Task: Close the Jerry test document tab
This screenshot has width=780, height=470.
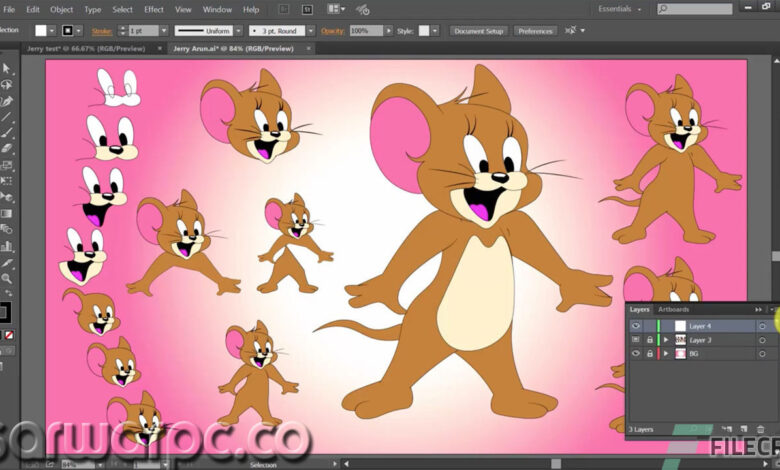Action: click(x=160, y=48)
